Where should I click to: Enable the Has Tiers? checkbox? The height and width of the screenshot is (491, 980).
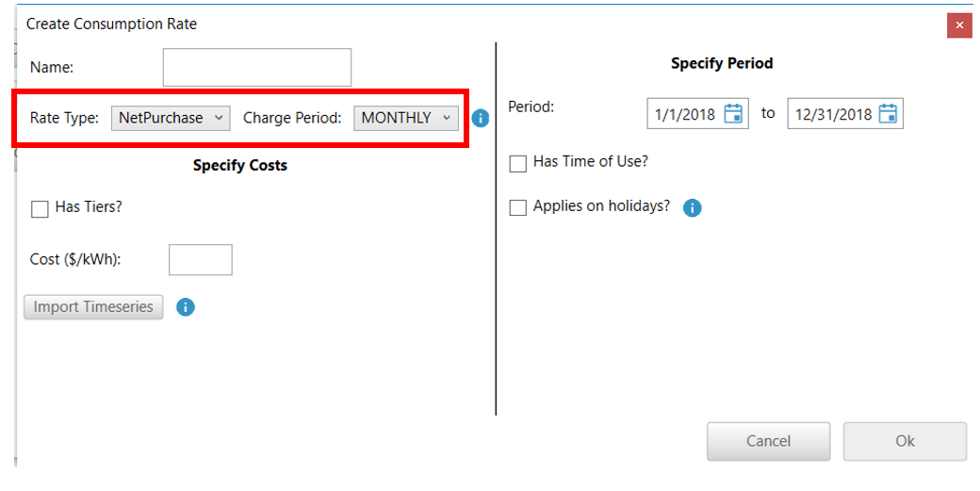coord(40,209)
